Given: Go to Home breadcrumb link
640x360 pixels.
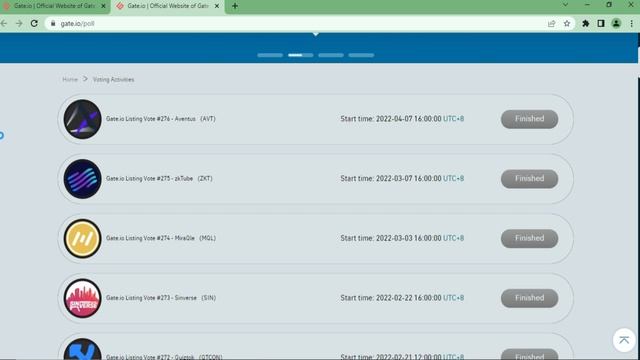Looking at the screenshot, I should pyautogui.click(x=70, y=79).
